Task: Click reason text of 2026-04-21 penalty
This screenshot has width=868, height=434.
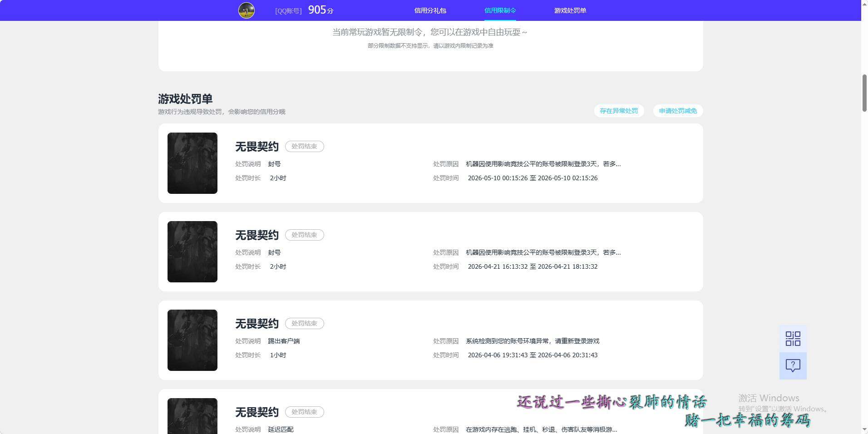Action: tap(543, 252)
